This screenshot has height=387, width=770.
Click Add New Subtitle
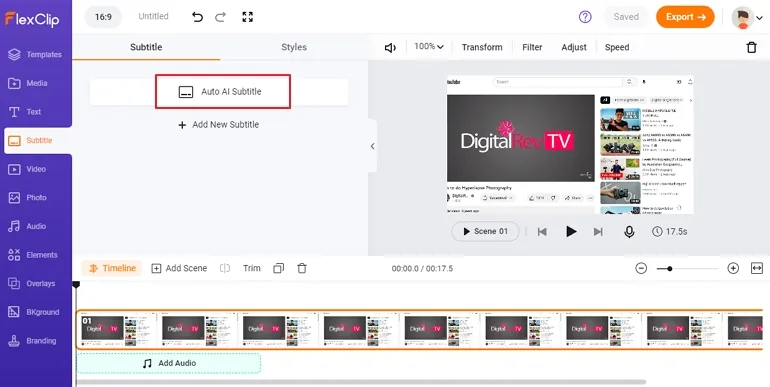point(218,125)
